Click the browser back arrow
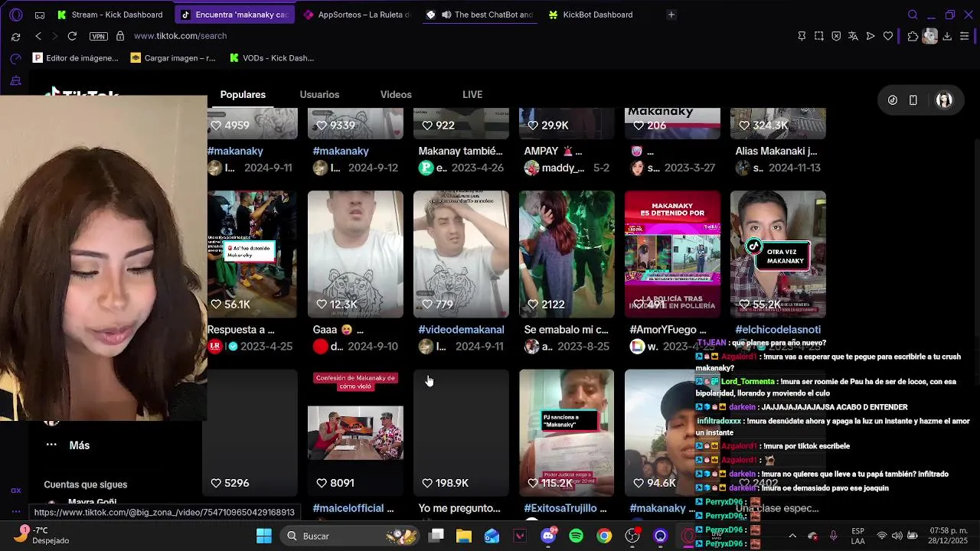This screenshot has height=551, width=980. point(38,36)
